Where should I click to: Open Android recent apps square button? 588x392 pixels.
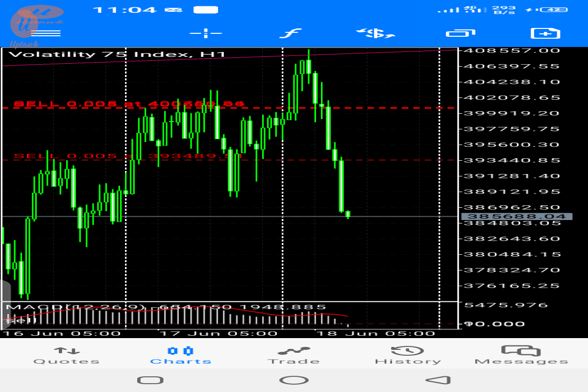click(150, 380)
